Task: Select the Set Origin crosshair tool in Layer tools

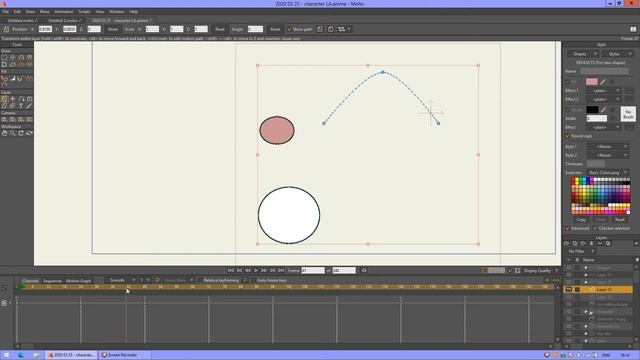Action: pos(13,99)
